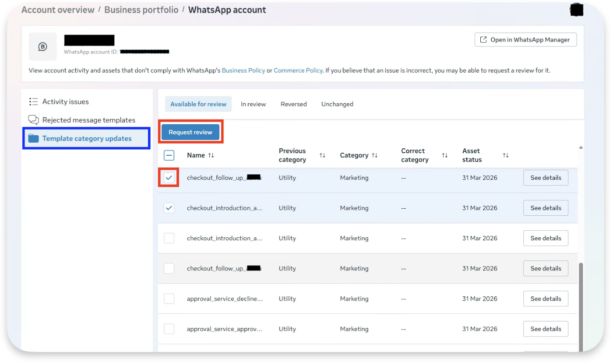This screenshot has width=611, height=364.
Task: Uncheck the checked checkout_follow_up row checkbox
Action: pos(169,178)
